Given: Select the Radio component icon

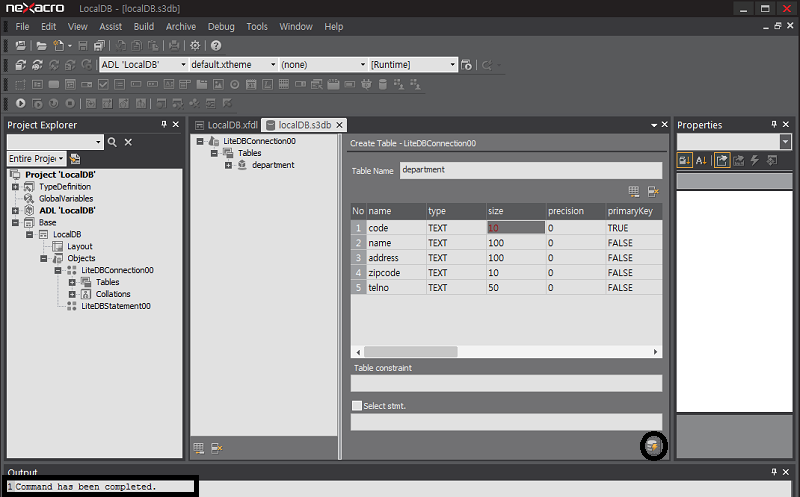Looking at the screenshot, I should 235,84.
